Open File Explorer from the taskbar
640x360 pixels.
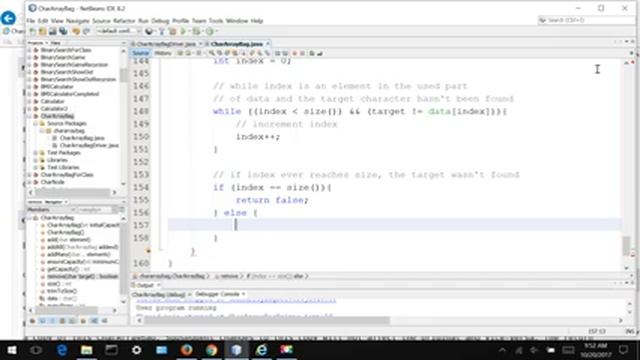coord(86,350)
